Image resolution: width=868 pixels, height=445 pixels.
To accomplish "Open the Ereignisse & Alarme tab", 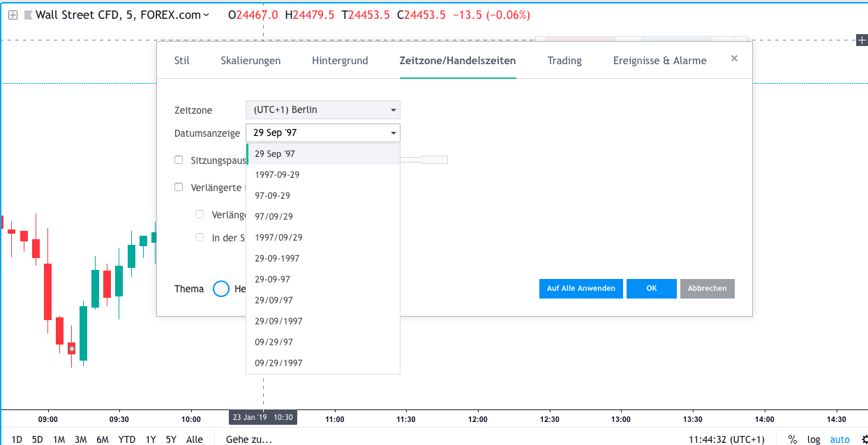I will (659, 61).
